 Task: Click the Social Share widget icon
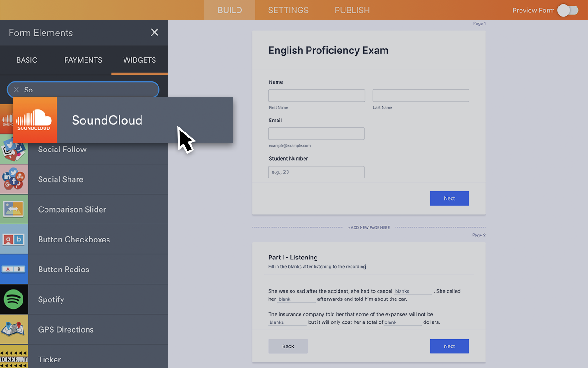[x=14, y=179]
